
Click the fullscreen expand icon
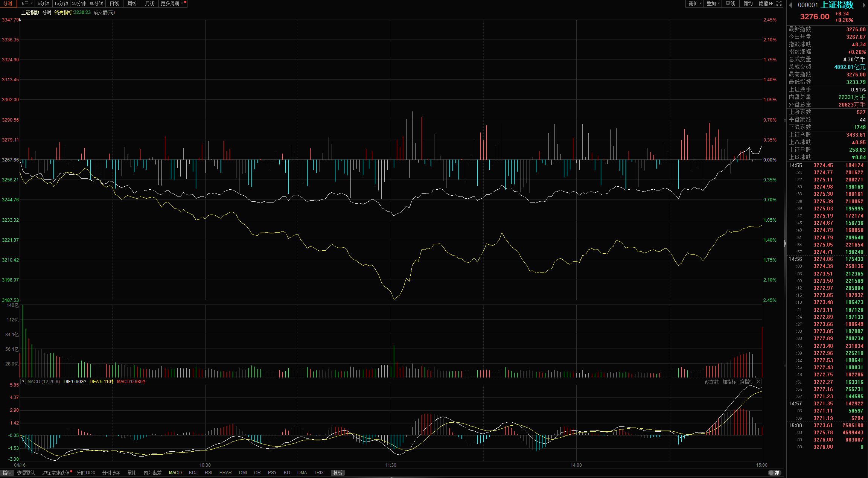(x=779, y=3)
